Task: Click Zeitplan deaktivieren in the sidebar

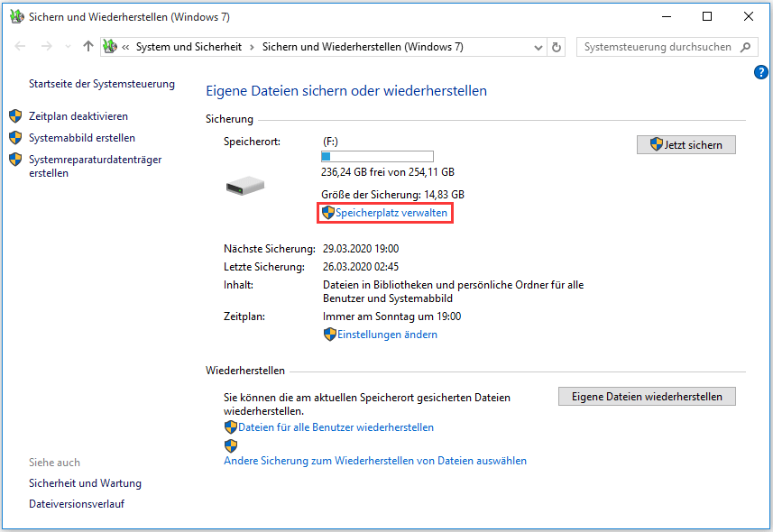Action: pyautogui.click(x=78, y=116)
